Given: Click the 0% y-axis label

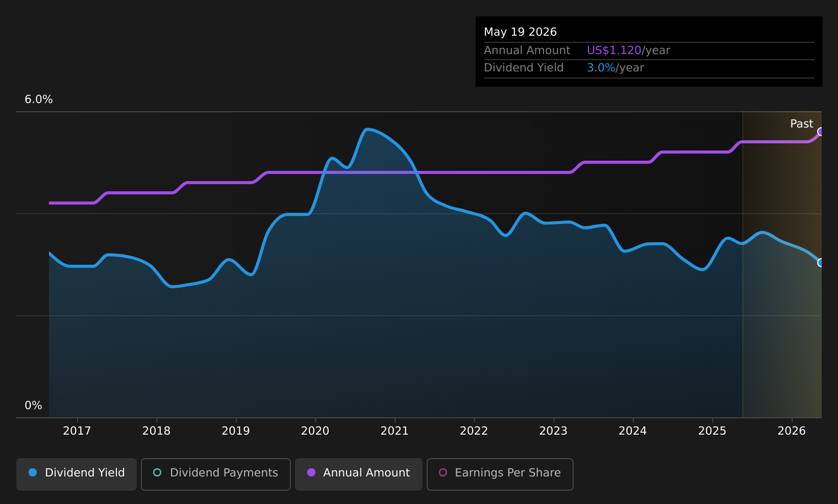Looking at the screenshot, I should tap(33, 406).
